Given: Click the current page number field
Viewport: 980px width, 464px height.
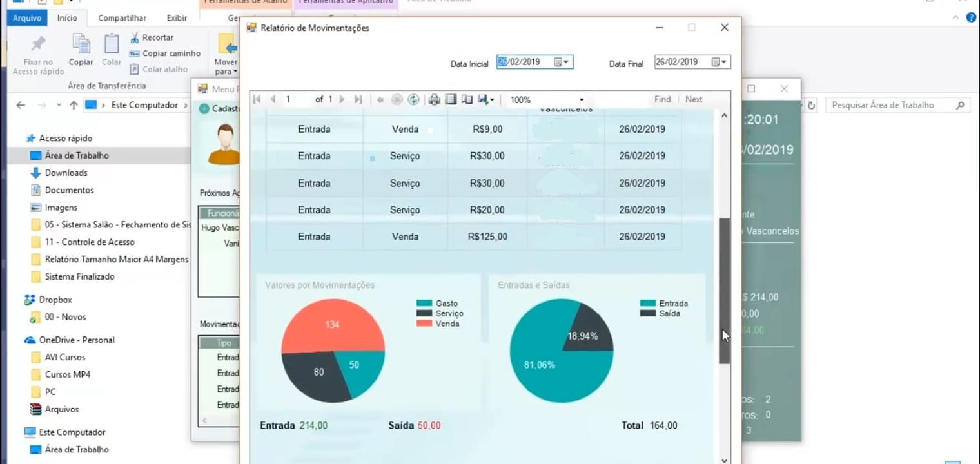Looking at the screenshot, I should [295, 99].
